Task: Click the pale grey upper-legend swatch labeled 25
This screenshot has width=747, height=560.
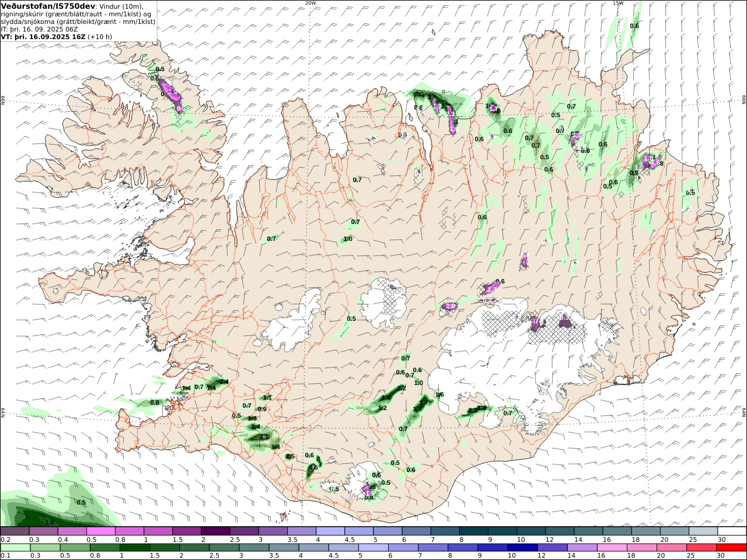Action: pyautogui.click(x=703, y=531)
